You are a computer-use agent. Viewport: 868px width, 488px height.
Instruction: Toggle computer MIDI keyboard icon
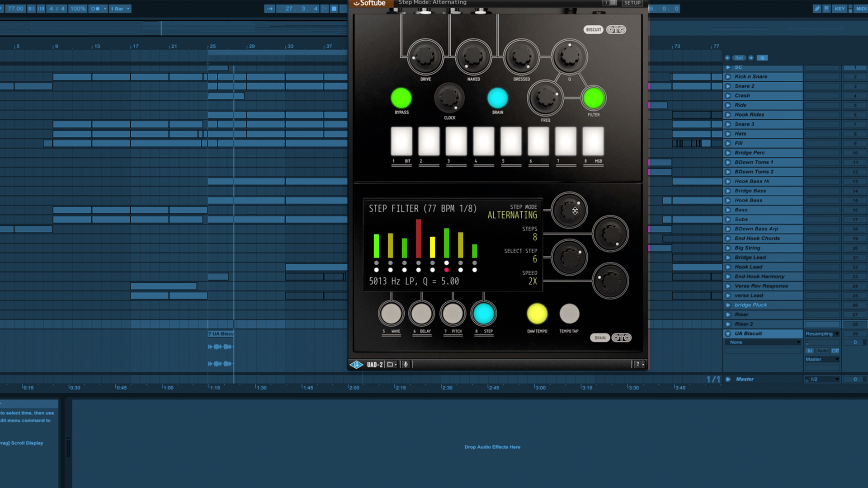826,9
